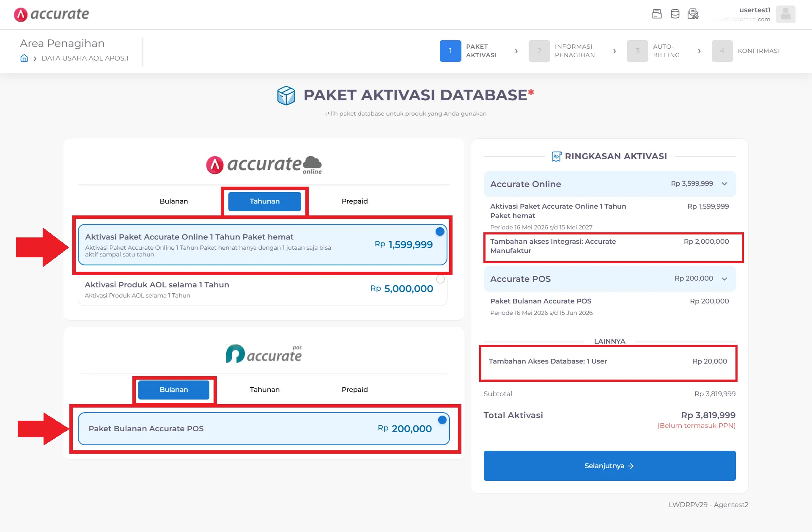Collapse the Accurate Online summary chevron
Screen dimensions: 812x532
click(724, 184)
